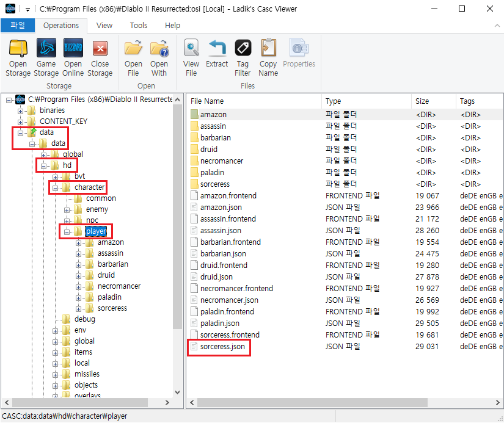
Task: Select the common folder in tree
Action: [x=101, y=198]
